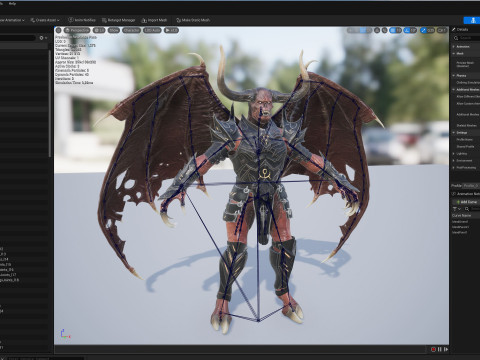
Task: Click the Add Curve button
Action: pyautogui.click(x=466, y=202)
